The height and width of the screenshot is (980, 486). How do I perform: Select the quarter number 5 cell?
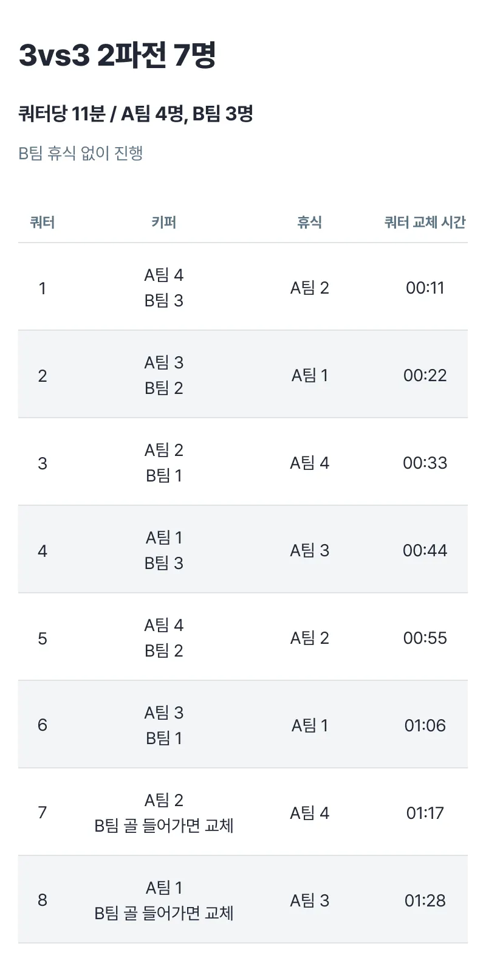[x=43, y=638]
